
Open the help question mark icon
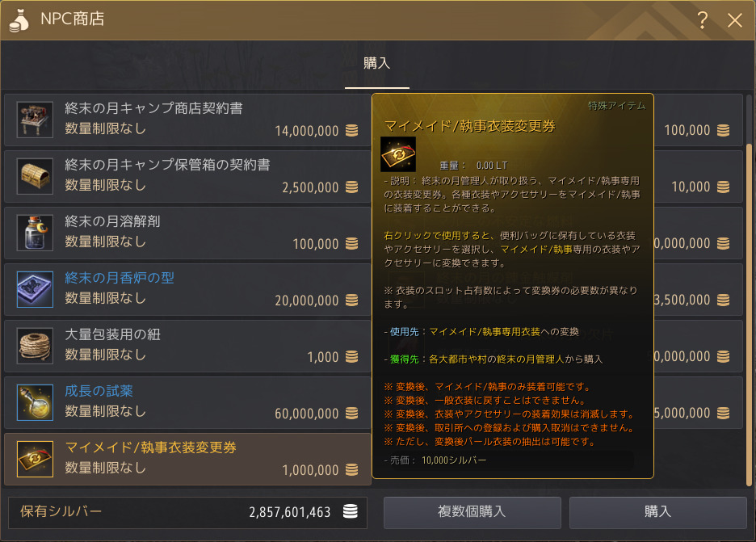(703, 19)
